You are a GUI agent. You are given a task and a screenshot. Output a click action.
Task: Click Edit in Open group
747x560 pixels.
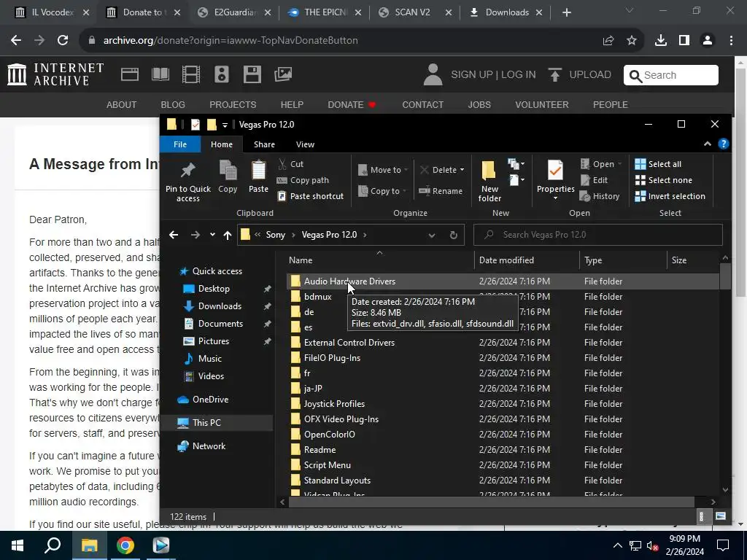point(594,180)
